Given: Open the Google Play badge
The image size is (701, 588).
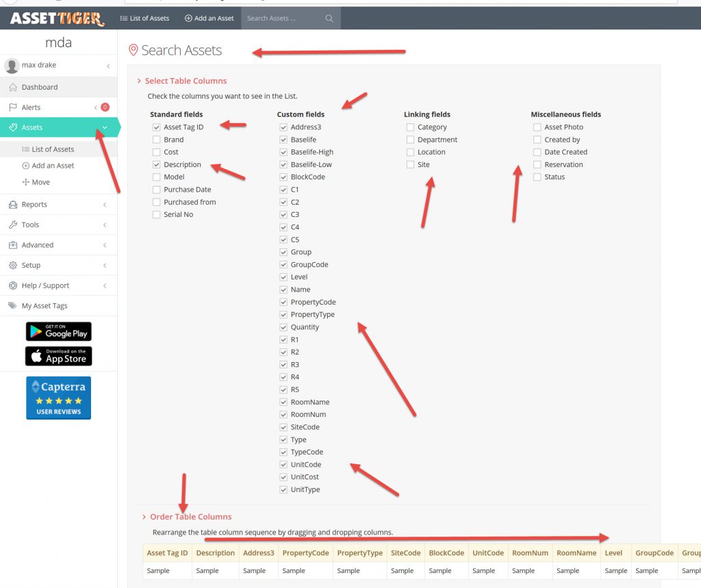Looking at the screenshot, I should click(58, 332).
